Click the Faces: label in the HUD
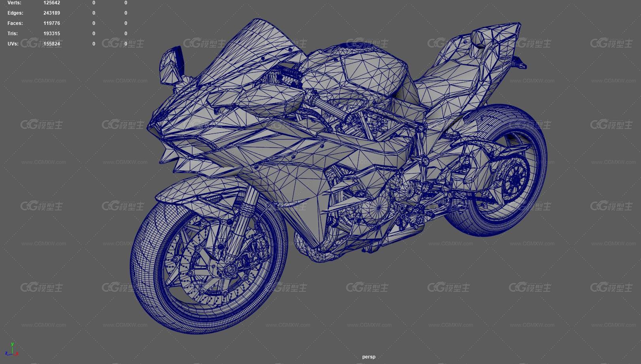The height and width of the screenshot is (364, 641). (x=15, y=23)
